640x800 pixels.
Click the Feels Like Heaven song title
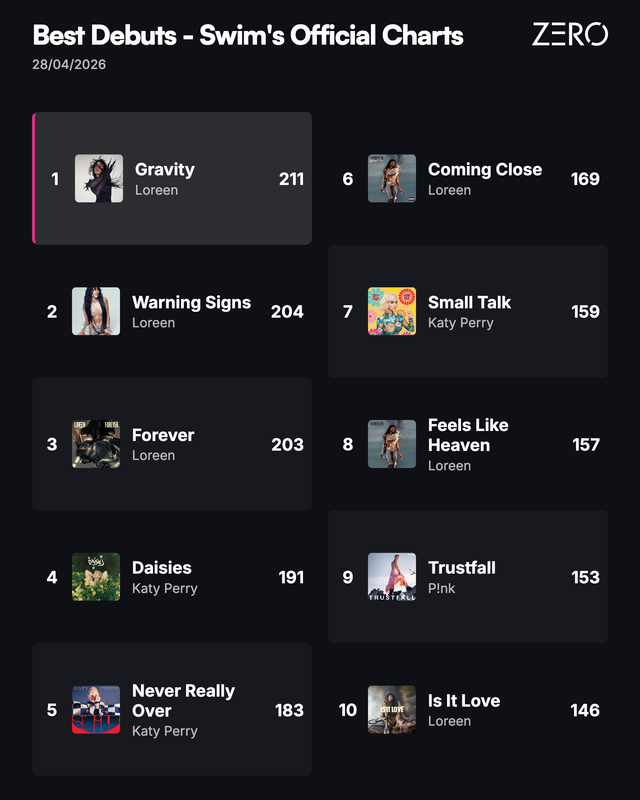pos(468,435)
